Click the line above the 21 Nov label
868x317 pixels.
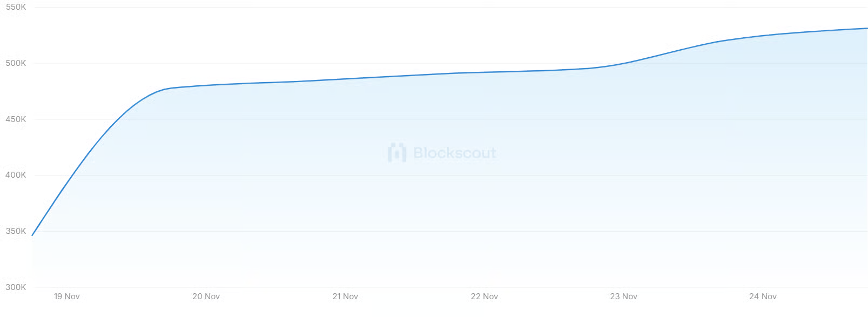(x=345, y=79)
